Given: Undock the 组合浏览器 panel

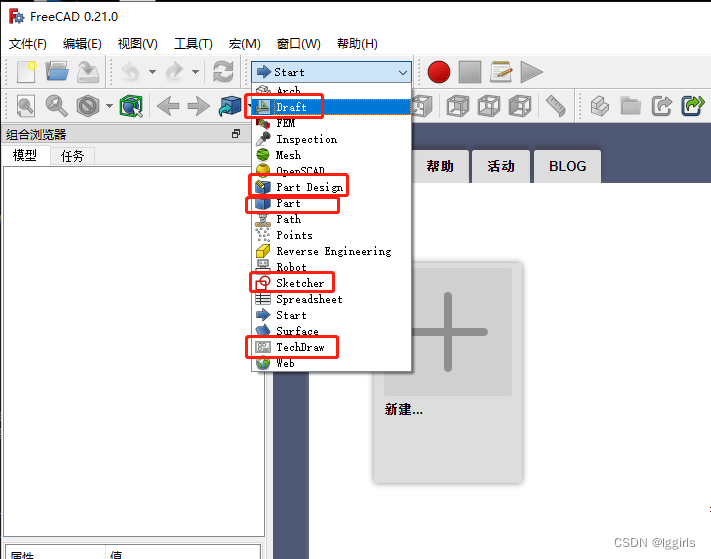Looking at the screenshot, I should coord(236,134).
